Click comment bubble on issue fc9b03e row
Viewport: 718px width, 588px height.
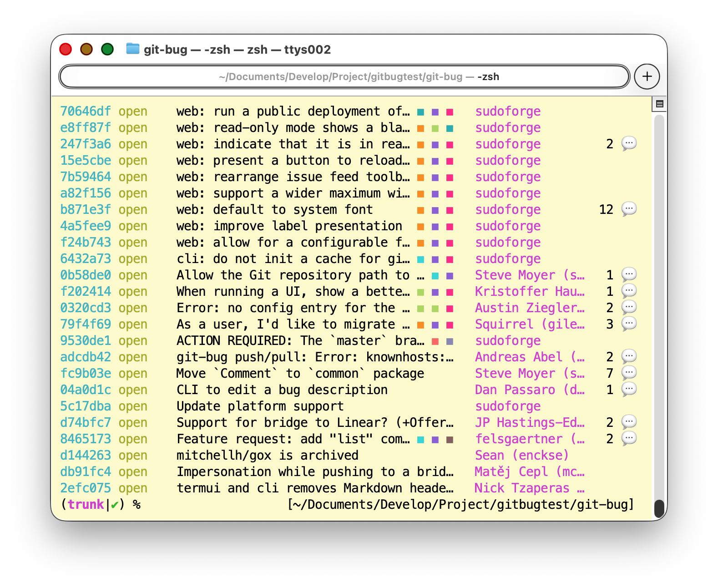click(x=629, y=373)
